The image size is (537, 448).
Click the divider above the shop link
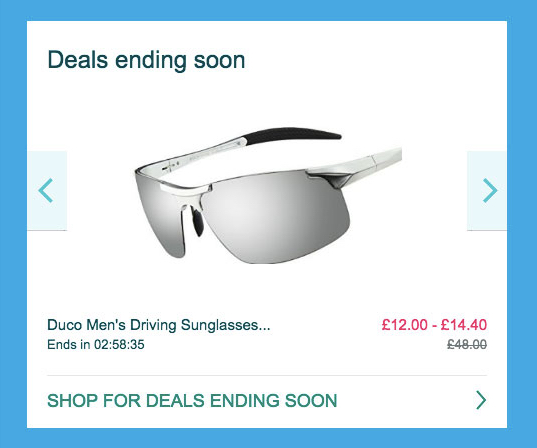click(x=267, y=375)
